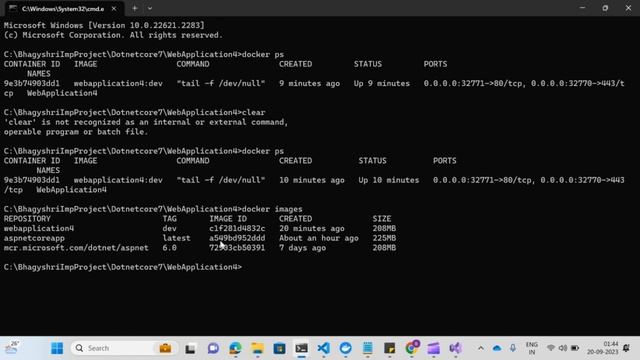Open Visual Studio Code from the taskbar
Viewport: 640px width, 360px height.
[x=324, y=348]
